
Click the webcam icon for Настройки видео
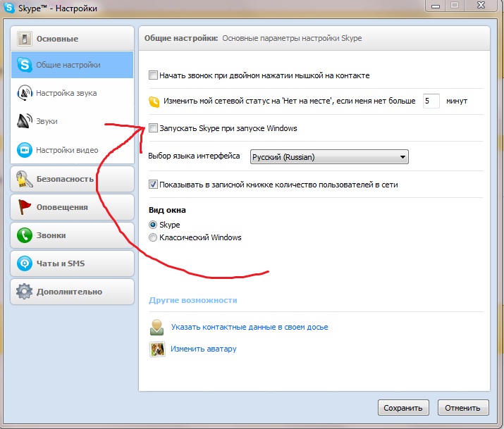pos(25,150)
